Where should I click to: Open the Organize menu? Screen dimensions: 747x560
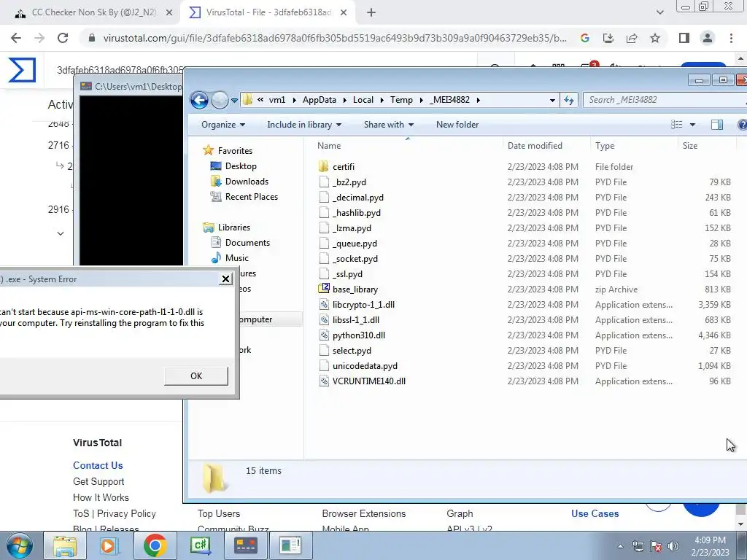(x=223, y=125)
